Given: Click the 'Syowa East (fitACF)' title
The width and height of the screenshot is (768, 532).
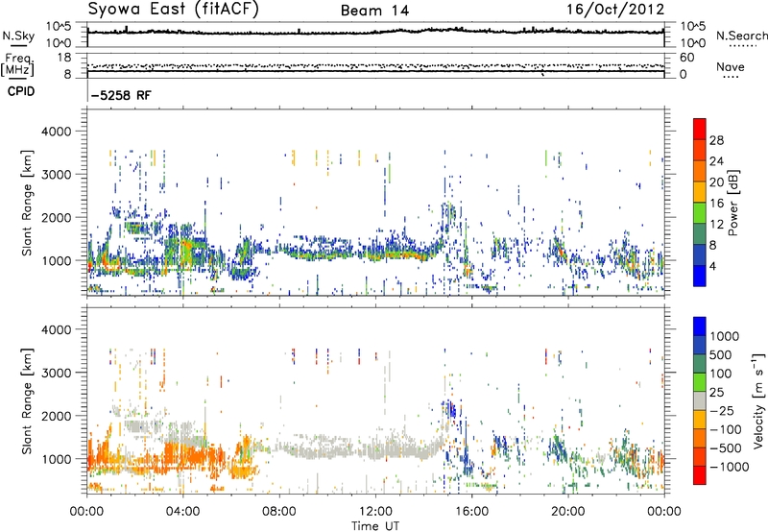Looking at the screenshot, I should tap(173, 9).
